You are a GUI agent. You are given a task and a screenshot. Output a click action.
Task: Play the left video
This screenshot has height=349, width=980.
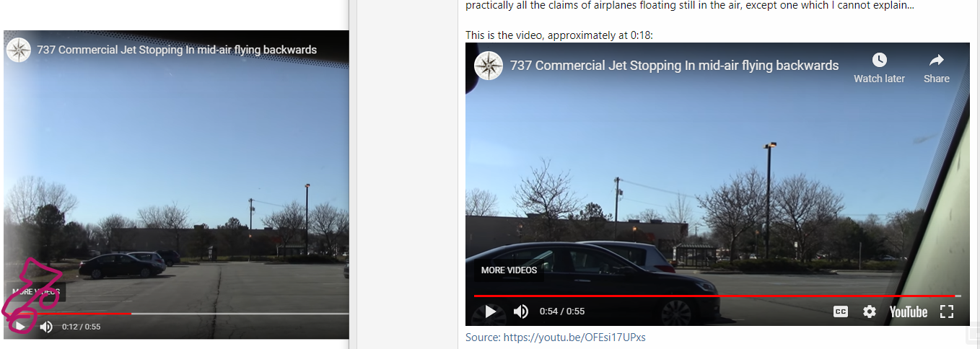21,327
